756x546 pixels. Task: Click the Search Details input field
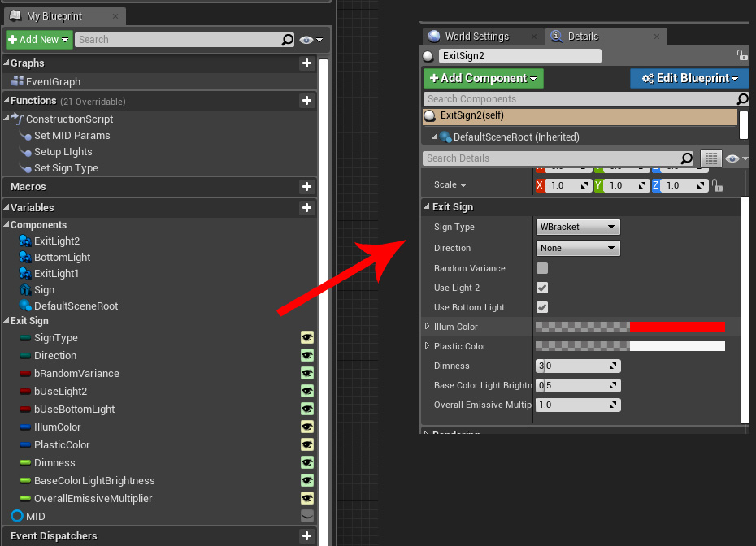coord(558,158)
